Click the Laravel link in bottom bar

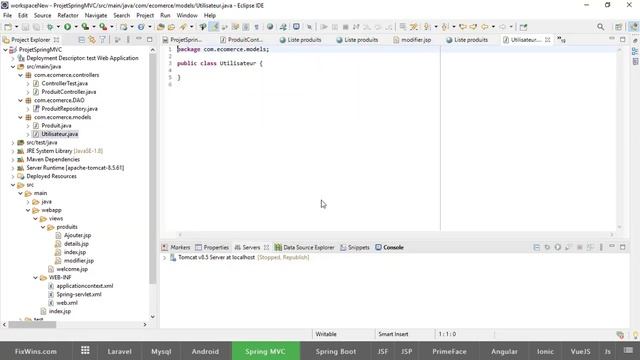tap(120, 351)
